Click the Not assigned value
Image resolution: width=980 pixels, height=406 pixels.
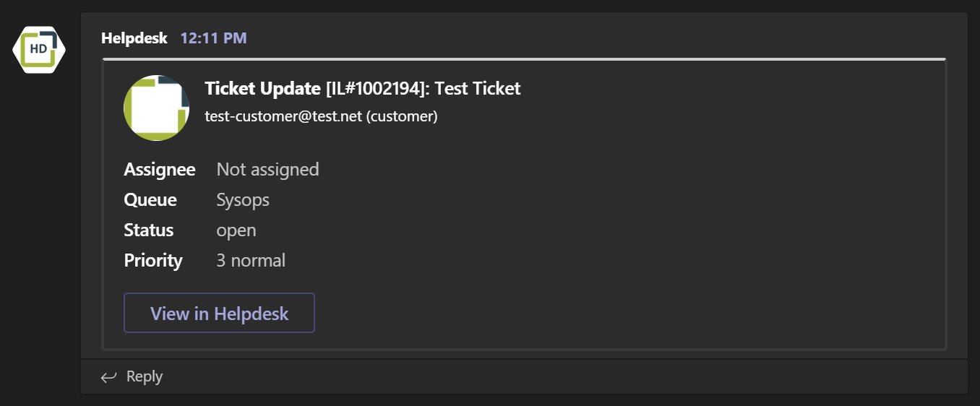pyautogui.click(x=267, y=169)
